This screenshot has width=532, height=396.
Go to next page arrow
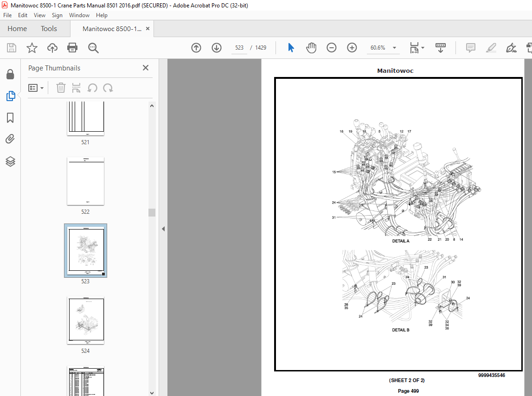tap(217, 48)
